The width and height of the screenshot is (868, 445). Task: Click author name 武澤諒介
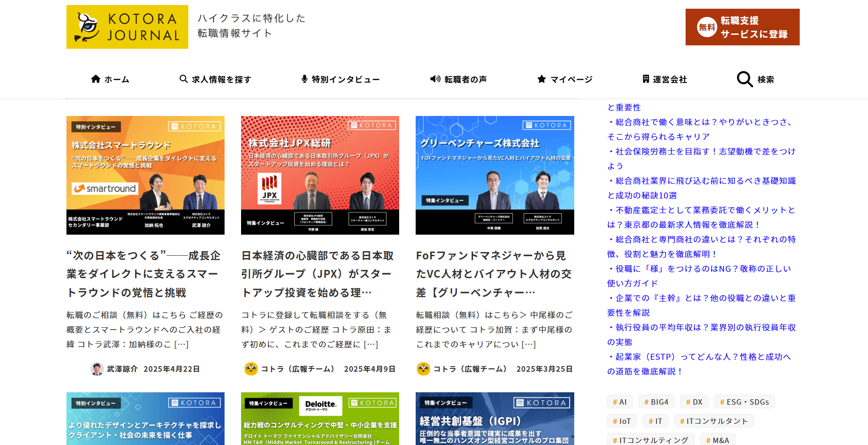(x=122, y=369)
